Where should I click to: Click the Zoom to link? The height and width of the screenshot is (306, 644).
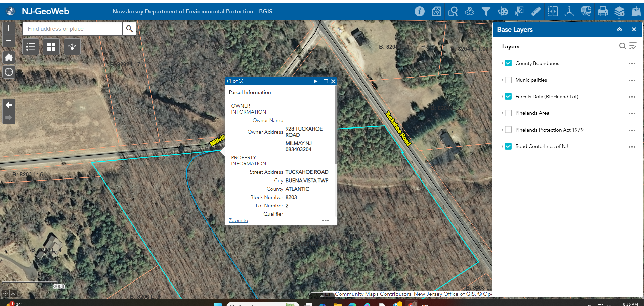pos(238,220)
